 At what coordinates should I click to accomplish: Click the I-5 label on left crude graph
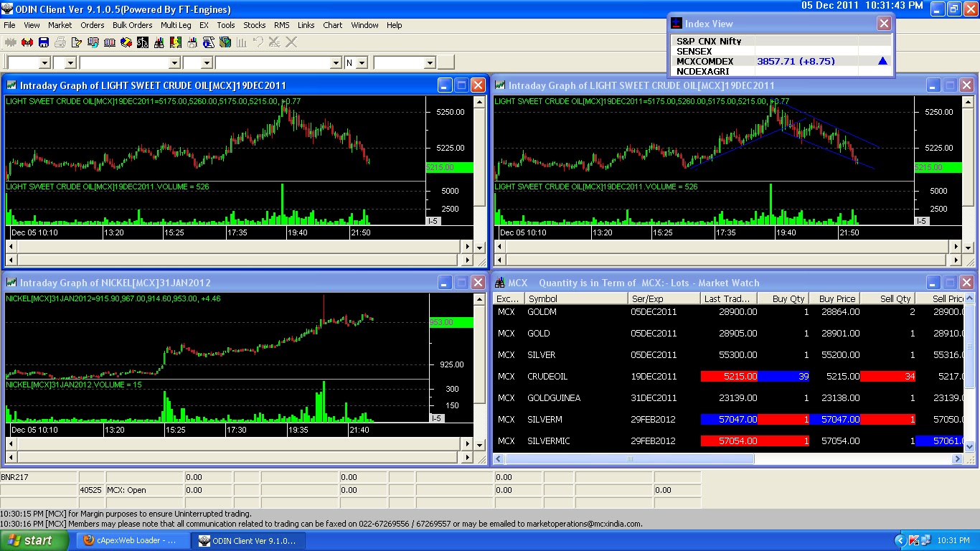(x=433, y=220)
